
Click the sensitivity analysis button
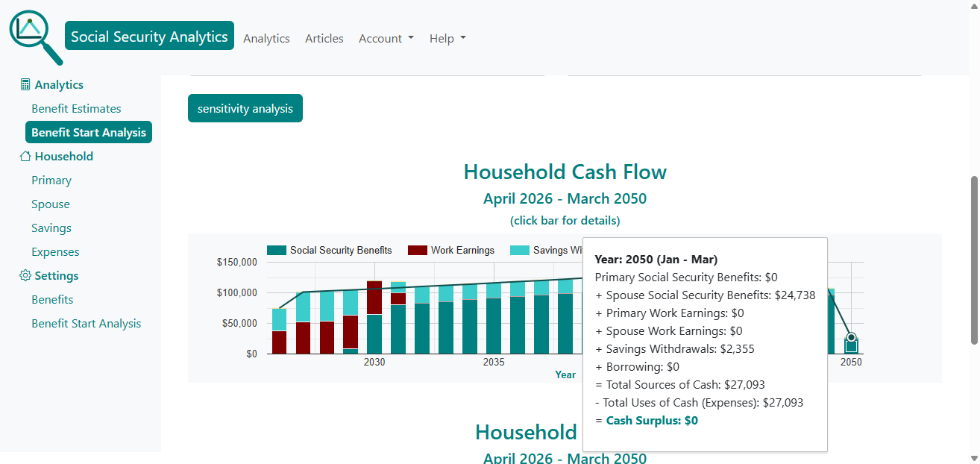[x=245, y=108]
